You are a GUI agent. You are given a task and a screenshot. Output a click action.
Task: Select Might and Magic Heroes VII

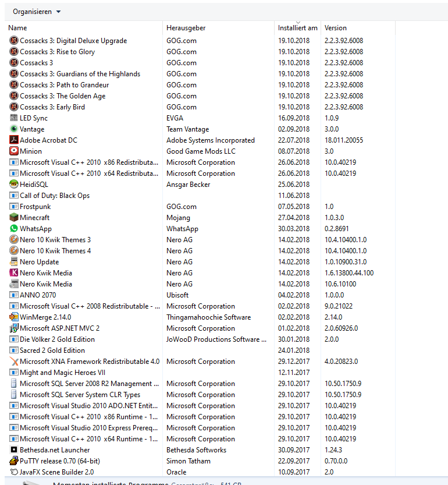coord(62,373)
